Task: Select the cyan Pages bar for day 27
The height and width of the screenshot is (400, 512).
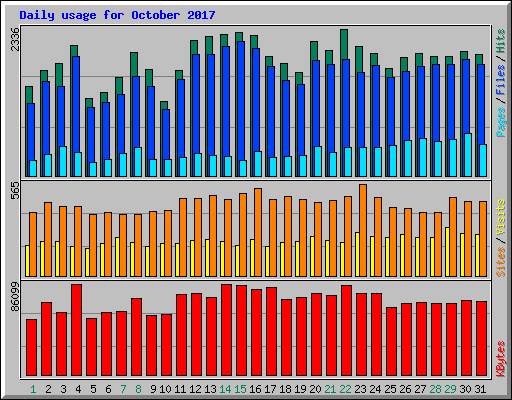Action: 423,157
